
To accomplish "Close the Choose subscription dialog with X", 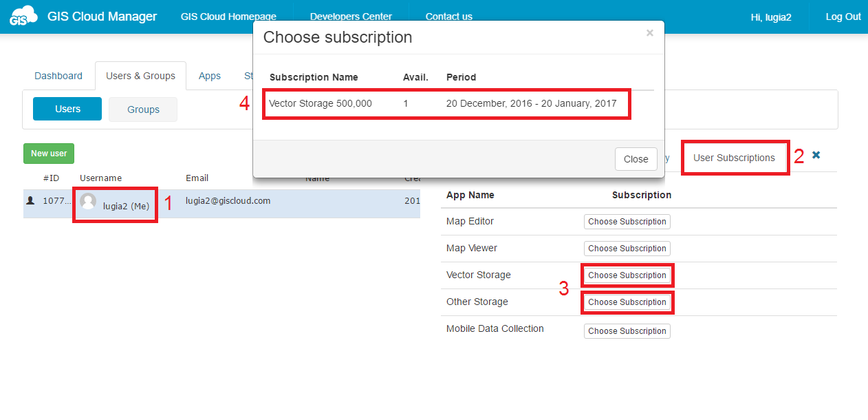I will point(649,33).
